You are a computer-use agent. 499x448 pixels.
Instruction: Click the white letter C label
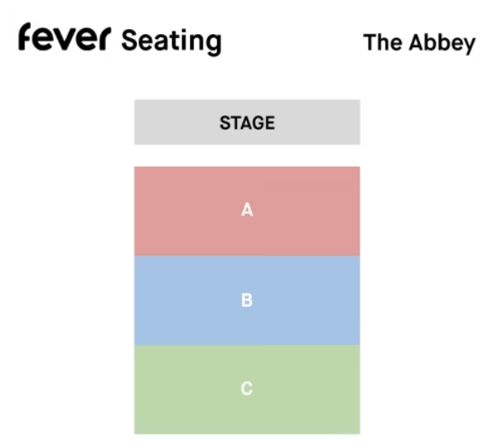click(x=247, y=388)
